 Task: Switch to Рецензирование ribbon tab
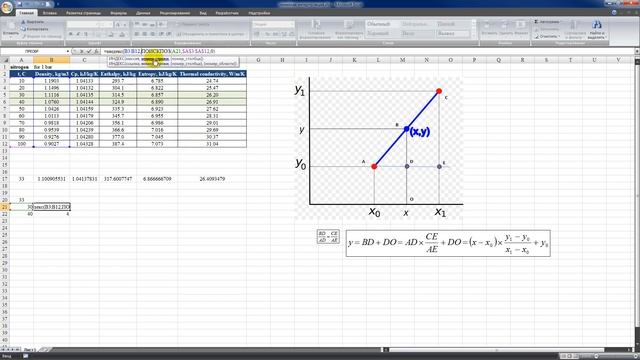click(x=175, y=13)
